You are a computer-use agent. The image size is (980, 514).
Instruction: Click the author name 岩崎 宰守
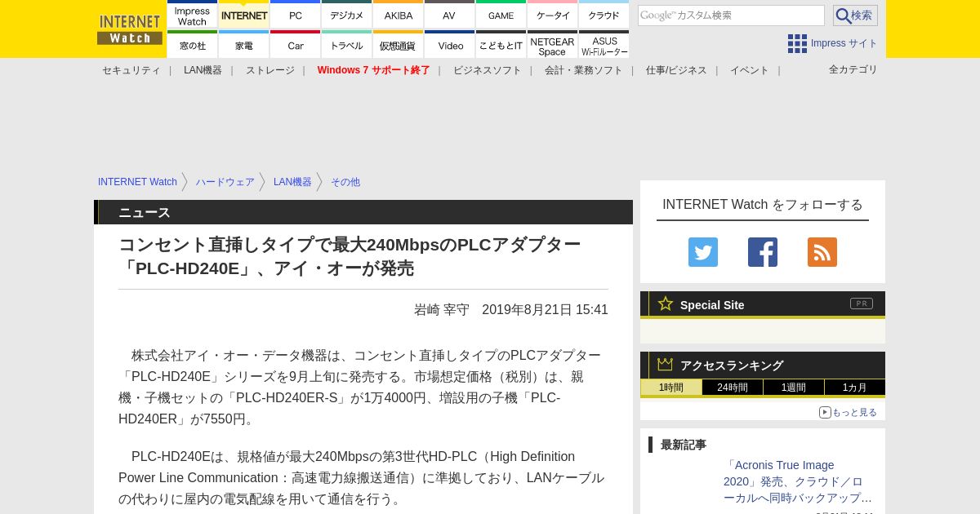(x=442, y=310)
